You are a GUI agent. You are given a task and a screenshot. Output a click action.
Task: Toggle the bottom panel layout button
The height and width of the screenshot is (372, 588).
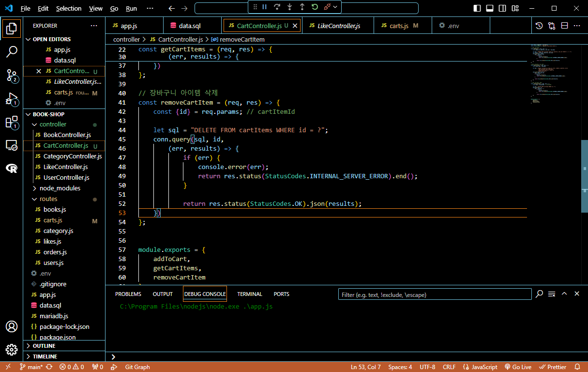(x=490, y=8)
